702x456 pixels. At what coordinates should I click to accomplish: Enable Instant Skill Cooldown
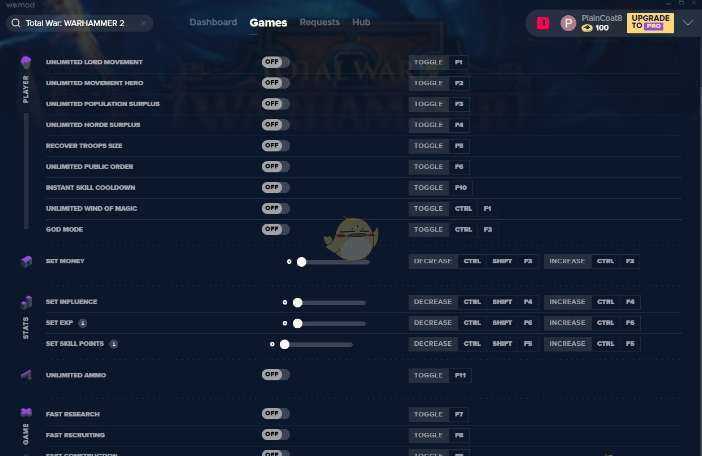(x=275, y=188)
